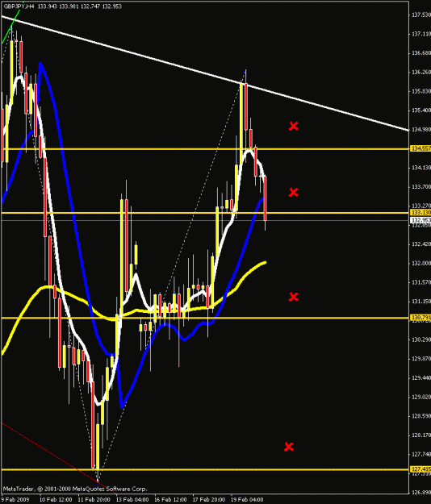
Task: Click the 137.530 price axis label
Action: [421, 15]
